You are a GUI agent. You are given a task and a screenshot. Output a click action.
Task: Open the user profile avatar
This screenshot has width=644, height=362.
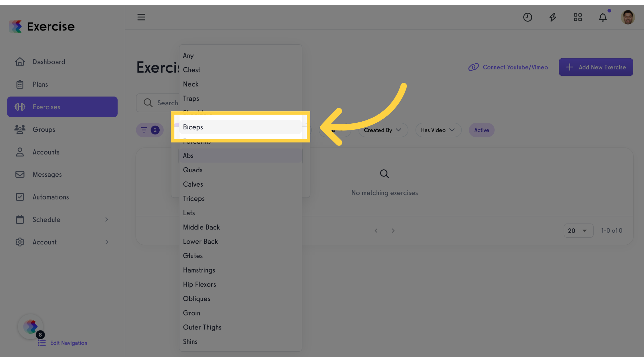point(628,17)
